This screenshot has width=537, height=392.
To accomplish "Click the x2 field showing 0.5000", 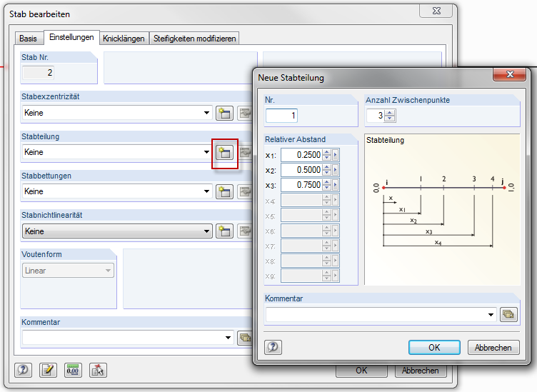I will pyautogui.click(x=302, y=170).
